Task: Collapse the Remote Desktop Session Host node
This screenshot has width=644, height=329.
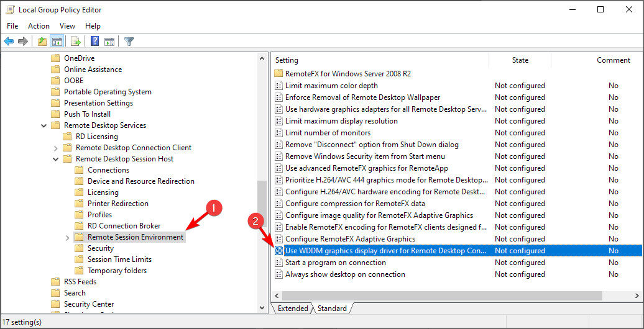Action: (x=56, y=159)
